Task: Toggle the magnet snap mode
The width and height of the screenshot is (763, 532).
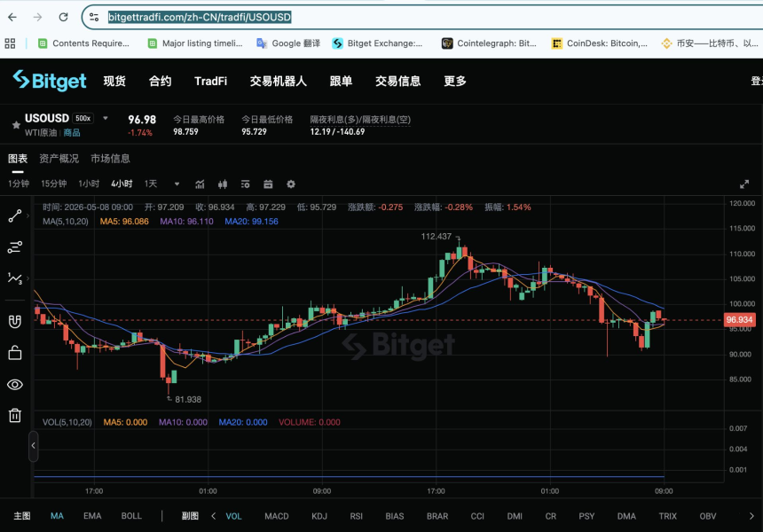Action: (14, 322)
